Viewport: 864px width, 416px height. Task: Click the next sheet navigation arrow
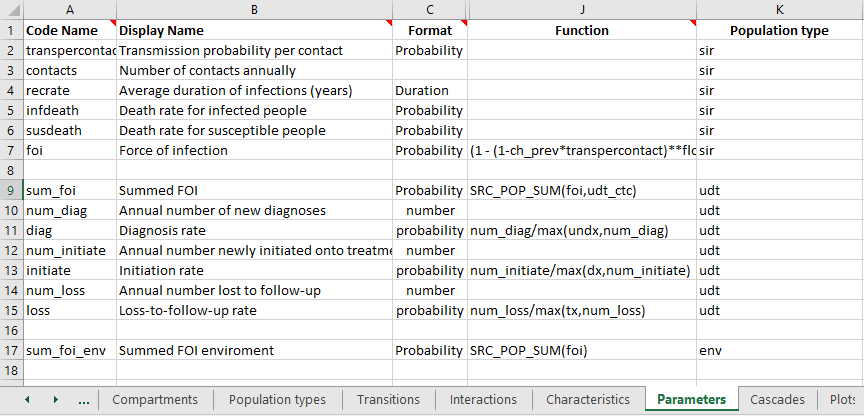[56, 400]
